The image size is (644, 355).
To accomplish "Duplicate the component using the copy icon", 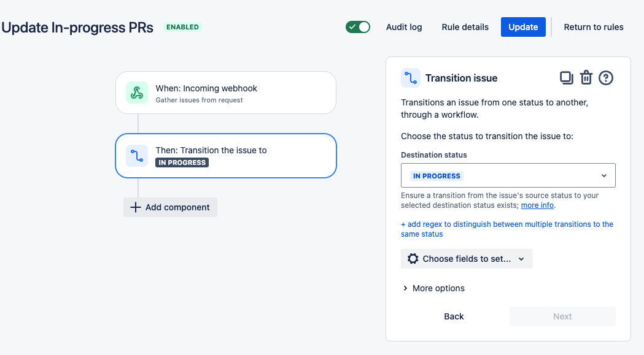I will click(x=566, y=77).
